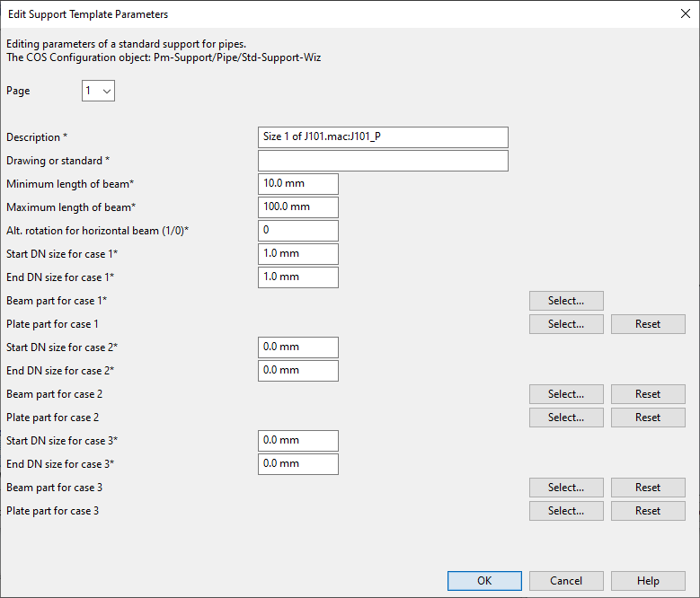Open Help for support template parameters

click(648, 581)
